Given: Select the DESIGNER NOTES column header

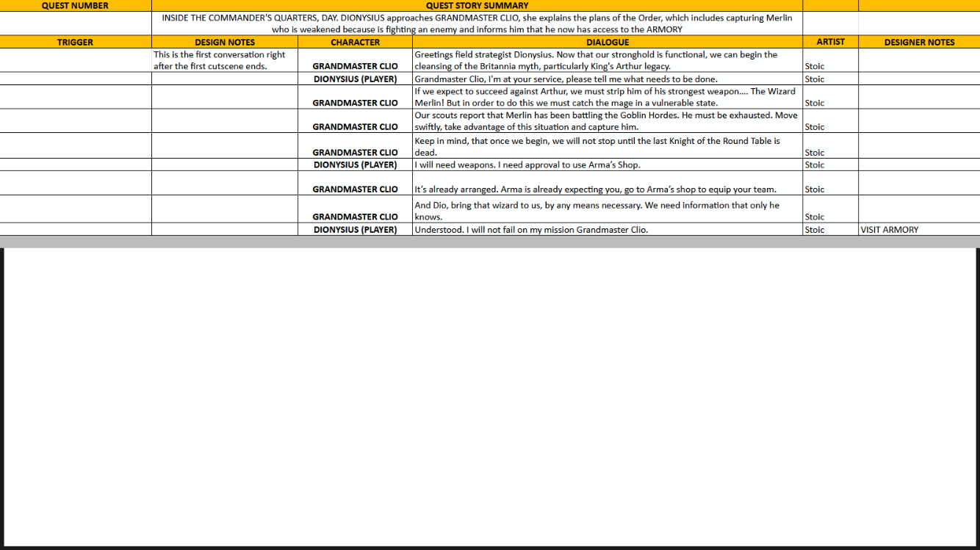Looking at the screenshot, I should [x=918, y=42].
